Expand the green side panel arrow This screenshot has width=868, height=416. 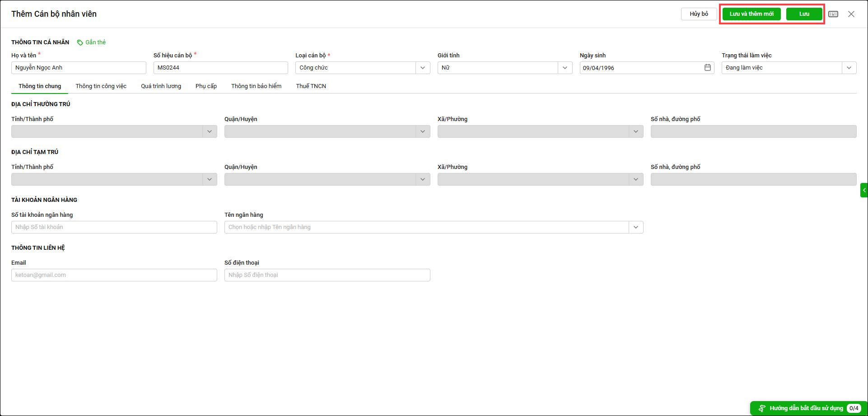click(x=864, y=190)
